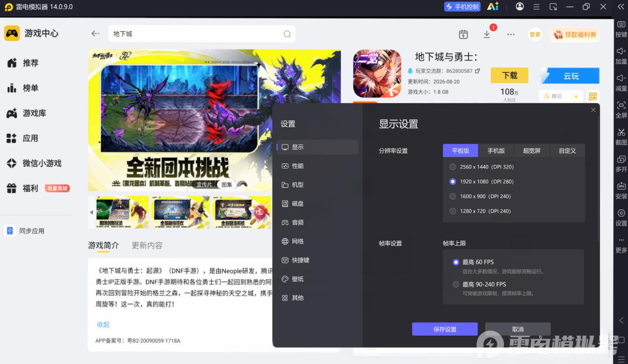Open 显示 settings section

(317, 147)
